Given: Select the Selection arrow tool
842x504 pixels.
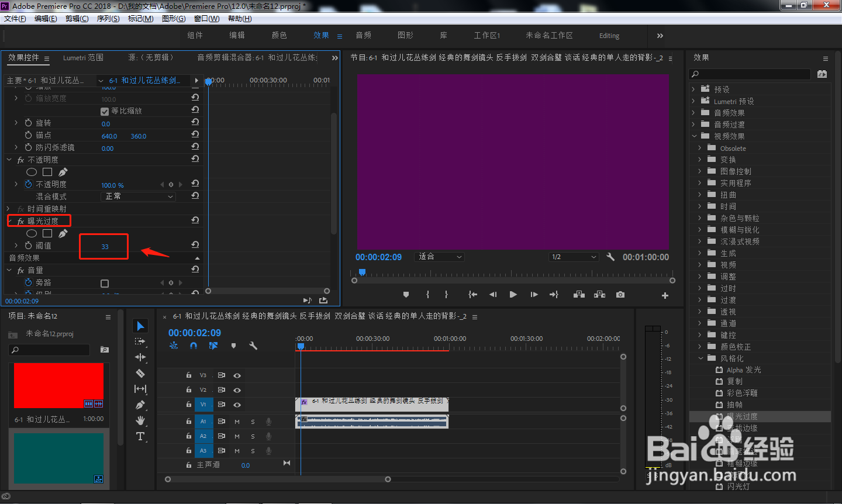Looking at the screenshot, I should click(140, 326).
